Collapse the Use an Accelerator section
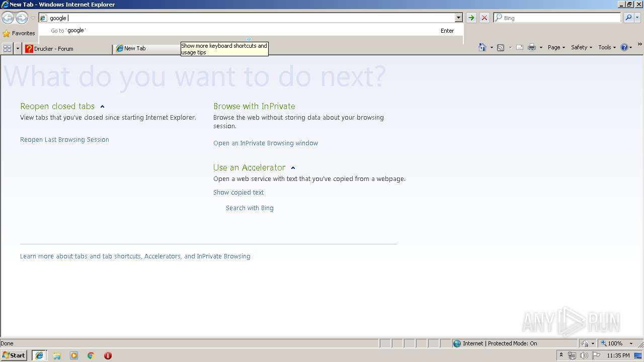The height and width of the screenshot is (362, 644). click(293, 168)
